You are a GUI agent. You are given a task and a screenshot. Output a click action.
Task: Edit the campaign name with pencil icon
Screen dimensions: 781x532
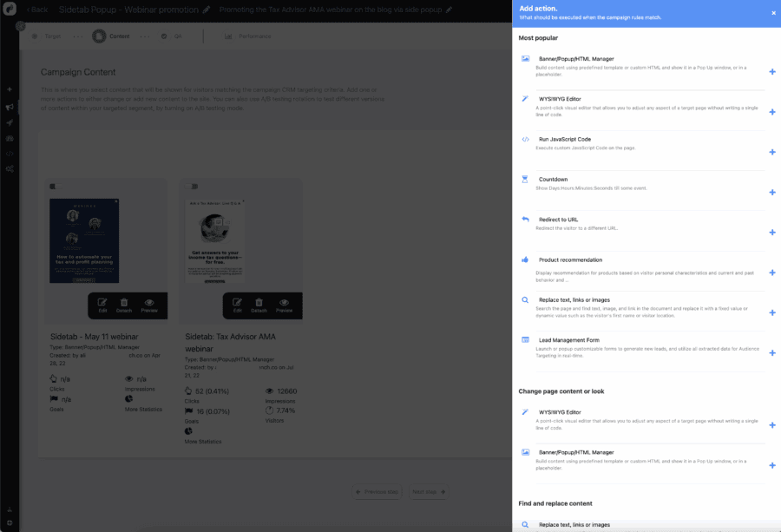coord(206,10)
